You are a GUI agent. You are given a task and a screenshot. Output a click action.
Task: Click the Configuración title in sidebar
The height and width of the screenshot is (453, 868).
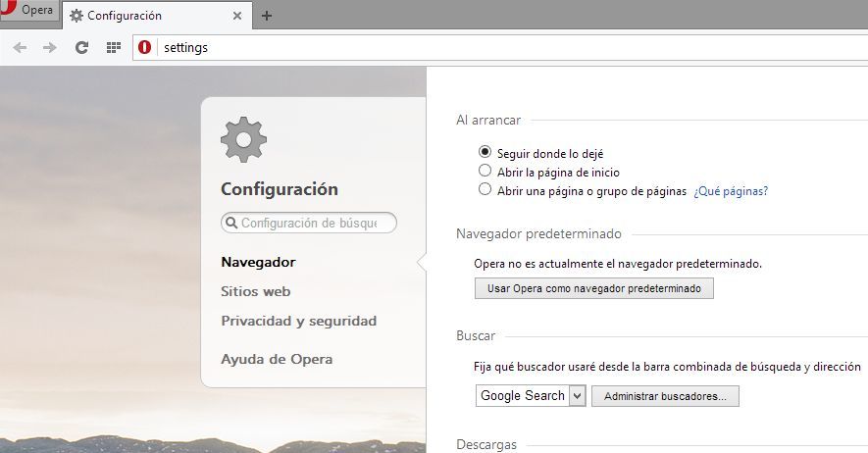tap(280, 189)
